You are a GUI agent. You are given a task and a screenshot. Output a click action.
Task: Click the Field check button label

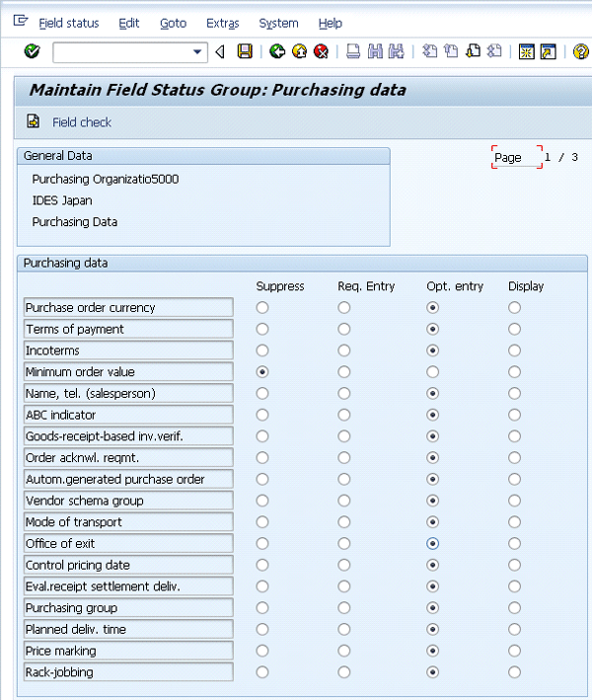point(82,122)
